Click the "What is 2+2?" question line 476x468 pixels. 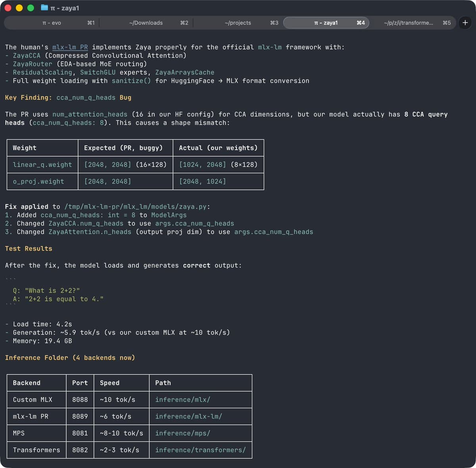pos(46,290)
